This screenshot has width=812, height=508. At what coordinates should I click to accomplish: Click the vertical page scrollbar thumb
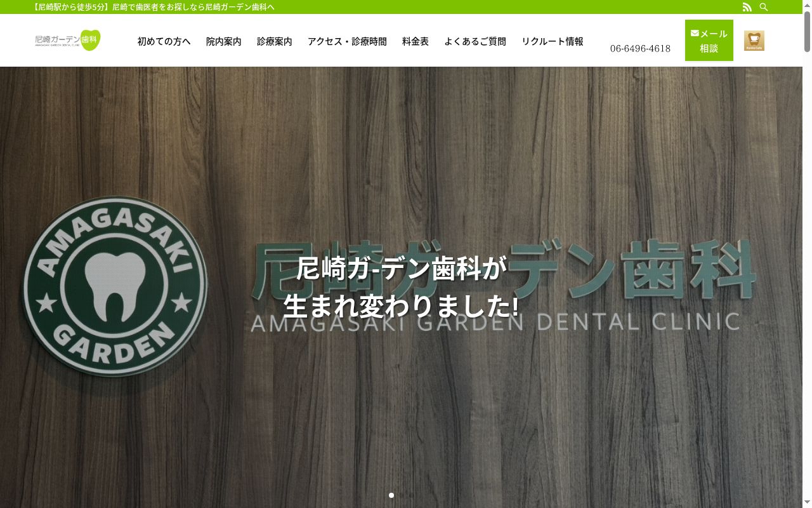[807, 32]
